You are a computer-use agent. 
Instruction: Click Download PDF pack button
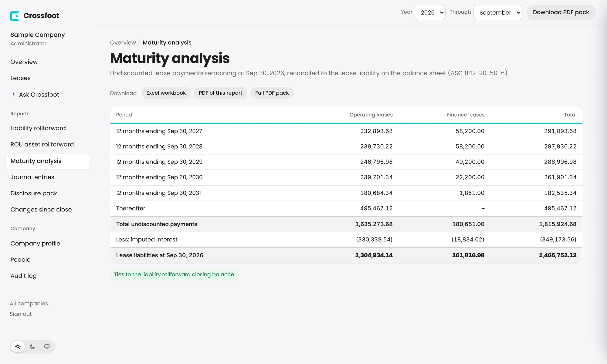pos(561,12)
